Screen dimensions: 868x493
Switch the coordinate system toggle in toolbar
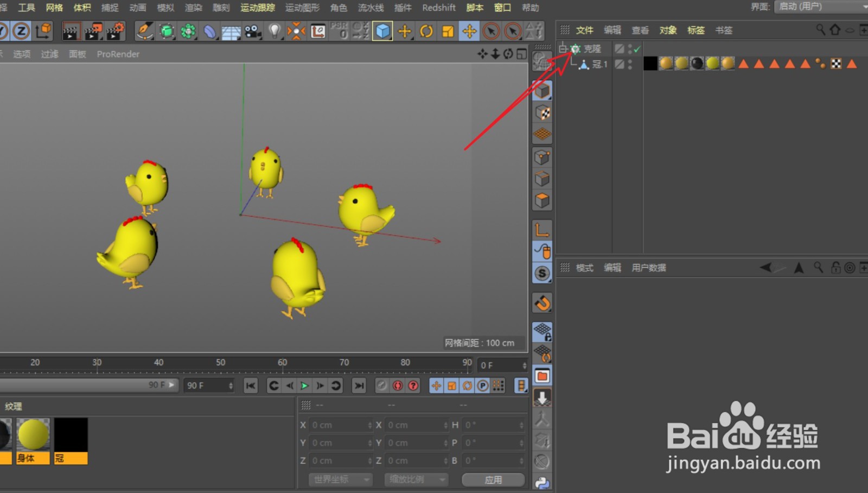click(x=43, y=31)
